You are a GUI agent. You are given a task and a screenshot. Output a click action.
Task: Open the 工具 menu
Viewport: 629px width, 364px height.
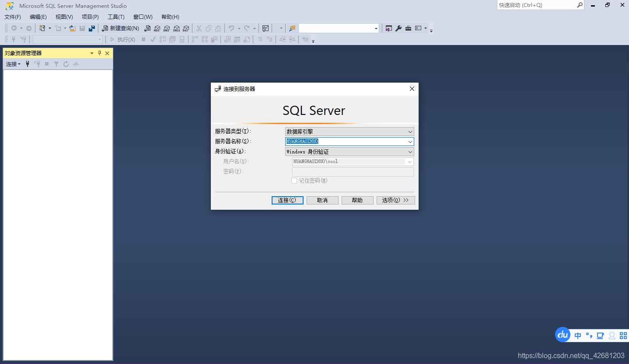tap(116, 17)
